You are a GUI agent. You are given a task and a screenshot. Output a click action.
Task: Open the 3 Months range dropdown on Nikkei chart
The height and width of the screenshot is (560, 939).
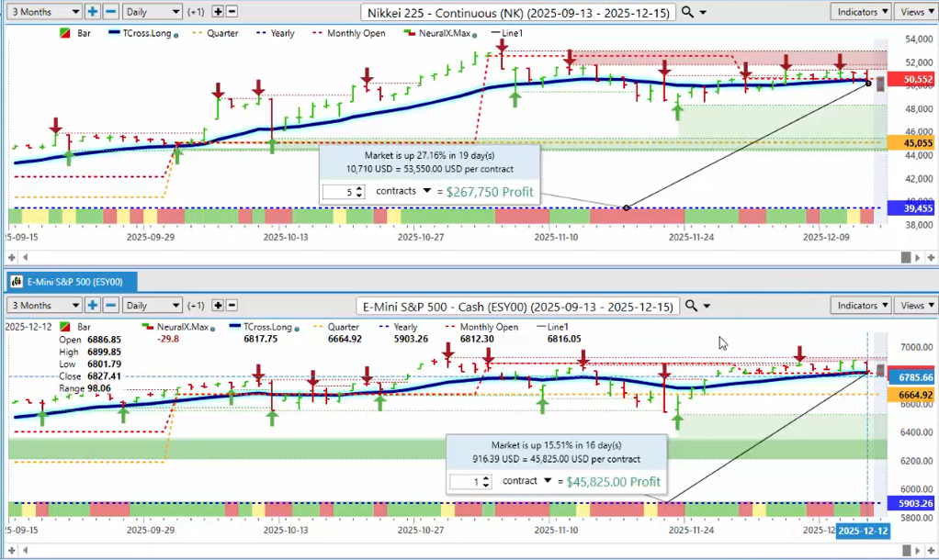[42, 12]
